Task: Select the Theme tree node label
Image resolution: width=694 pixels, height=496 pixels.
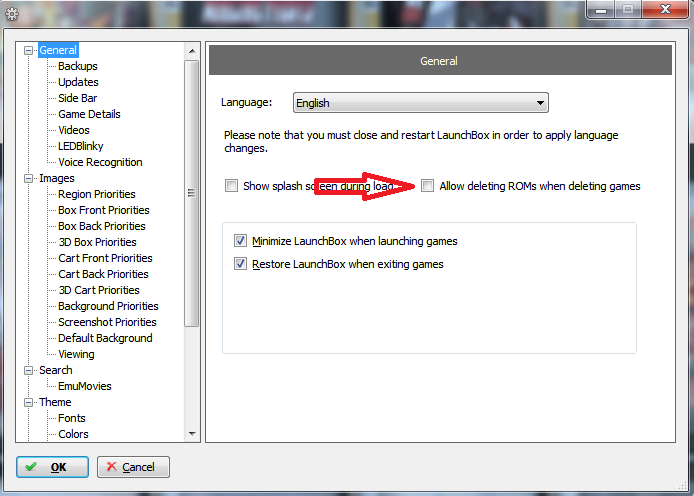Action: [x=55, y=402]
